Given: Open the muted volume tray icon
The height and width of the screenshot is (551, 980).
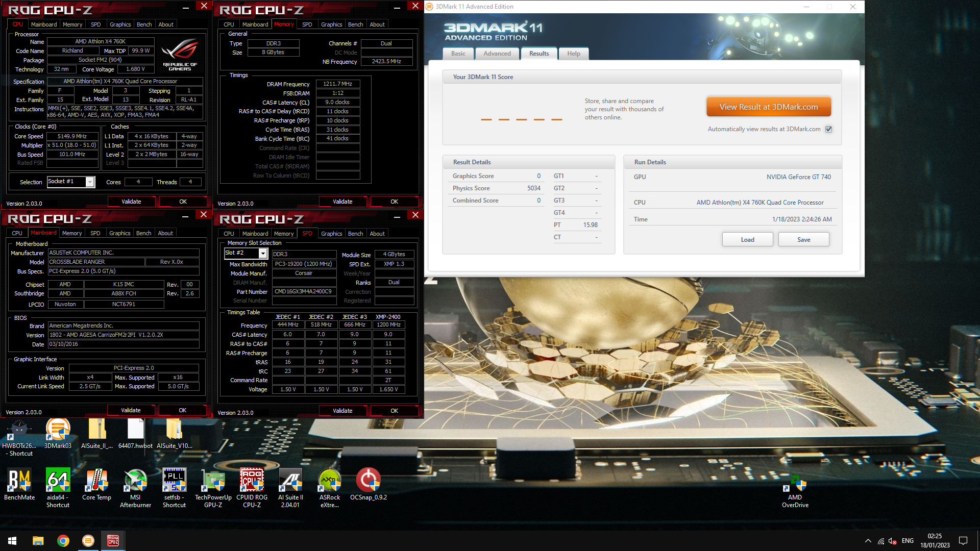Looking at the screenshot, I should pyautogui.click(x=893, y=541).
